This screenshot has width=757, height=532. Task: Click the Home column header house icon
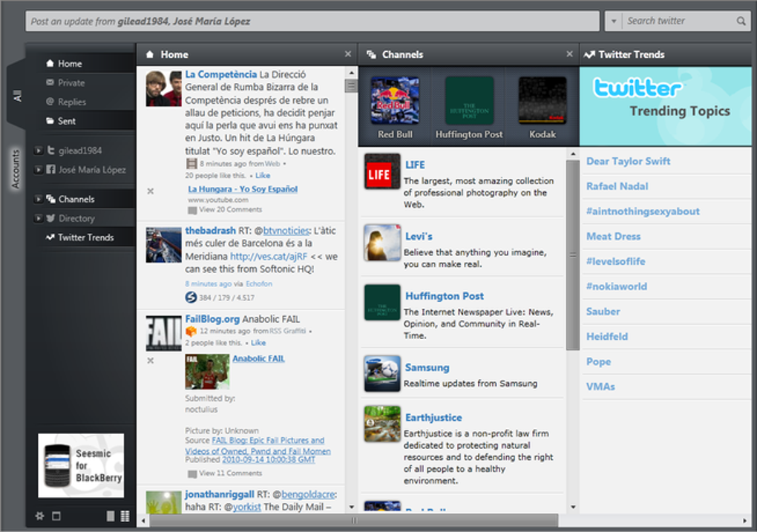(150, 54)
